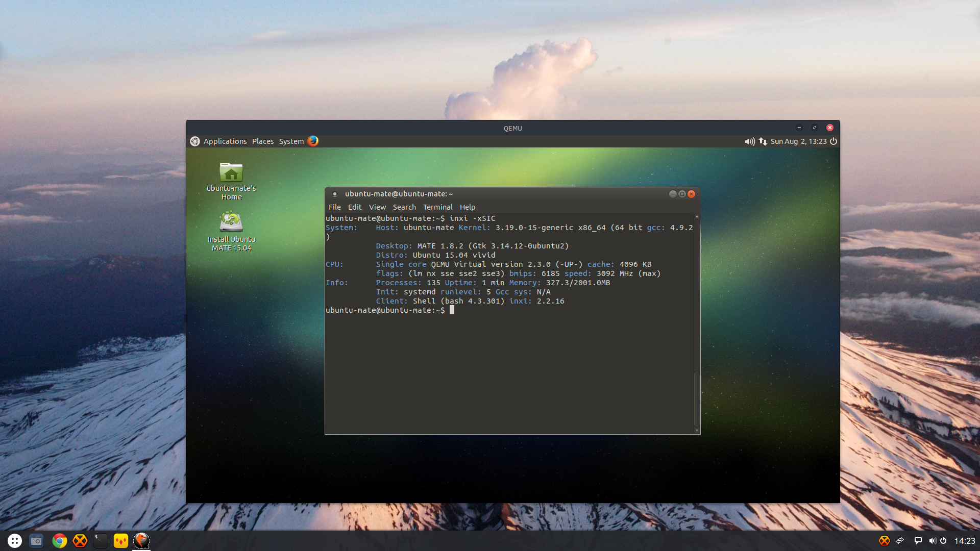Open guest session power icon in panel

point(834,141)
